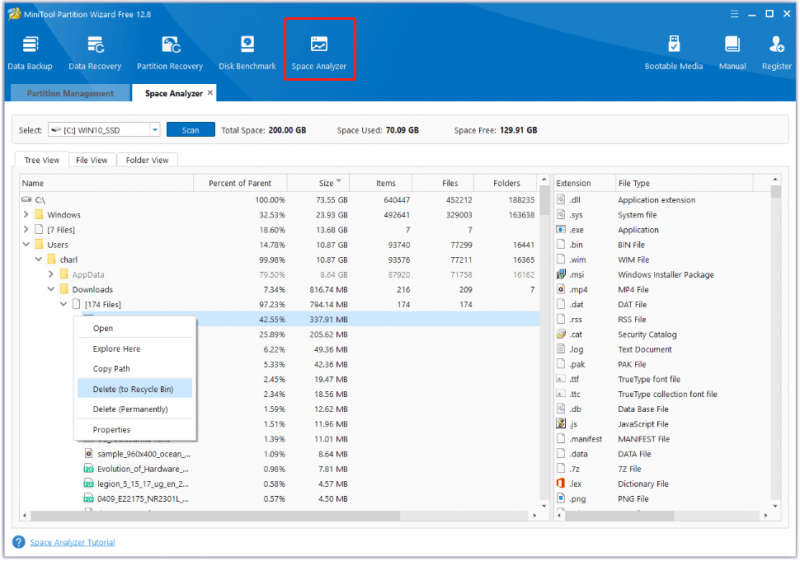Close the Space Analyzer tab
The width and height of the screenshot is (800, 561).
pyautogui.click(x=210, y=93)
